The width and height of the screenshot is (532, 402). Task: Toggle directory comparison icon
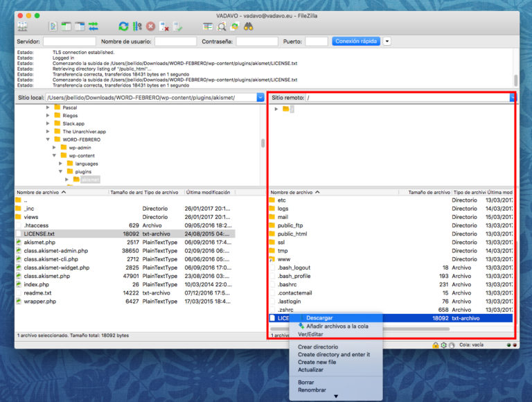click(222, 26)
